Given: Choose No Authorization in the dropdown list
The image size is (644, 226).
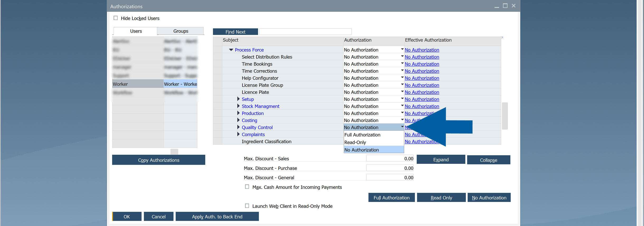Looking at the screenshot, I should coord(374,150).
